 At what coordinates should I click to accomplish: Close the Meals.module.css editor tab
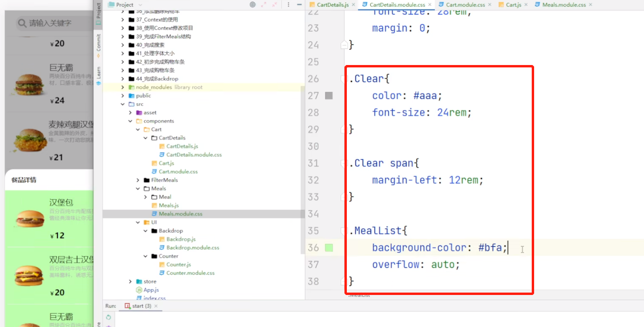590,5
